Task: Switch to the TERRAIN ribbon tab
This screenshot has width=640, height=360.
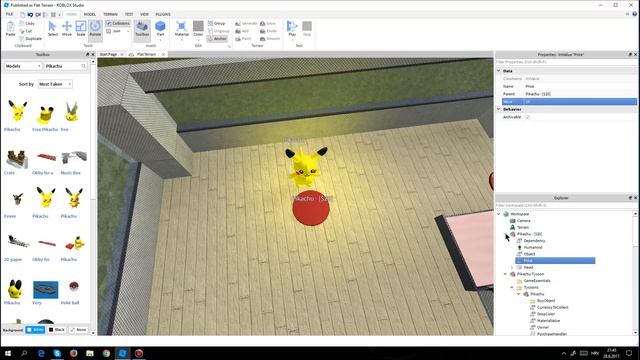Action: (110, 14)
